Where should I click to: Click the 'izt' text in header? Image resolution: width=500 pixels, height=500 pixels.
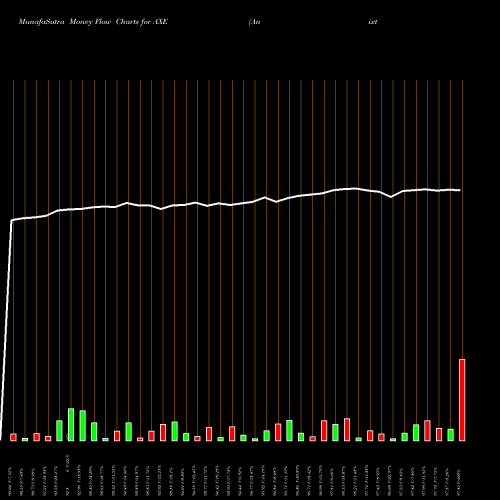click(x=373, y=22)
